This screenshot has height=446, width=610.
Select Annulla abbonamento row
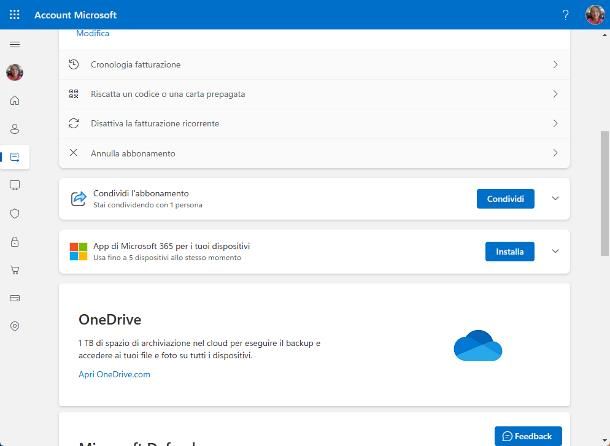pos(314,153)
